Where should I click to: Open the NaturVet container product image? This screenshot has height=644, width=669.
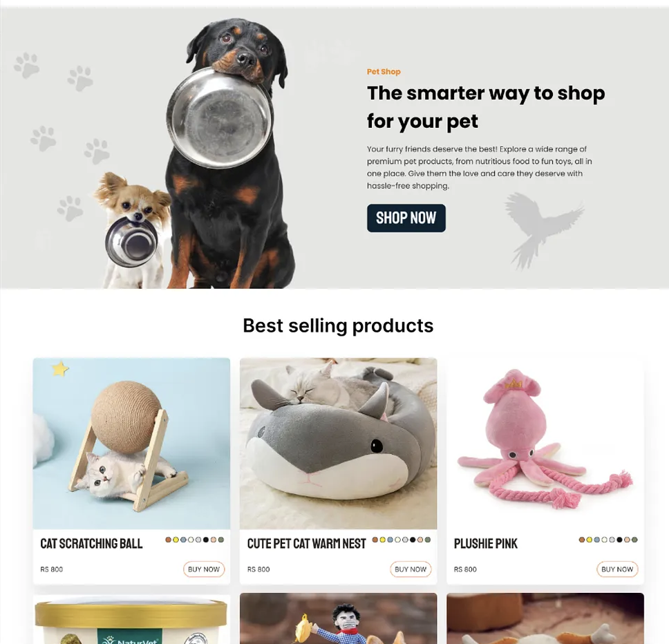131,619
